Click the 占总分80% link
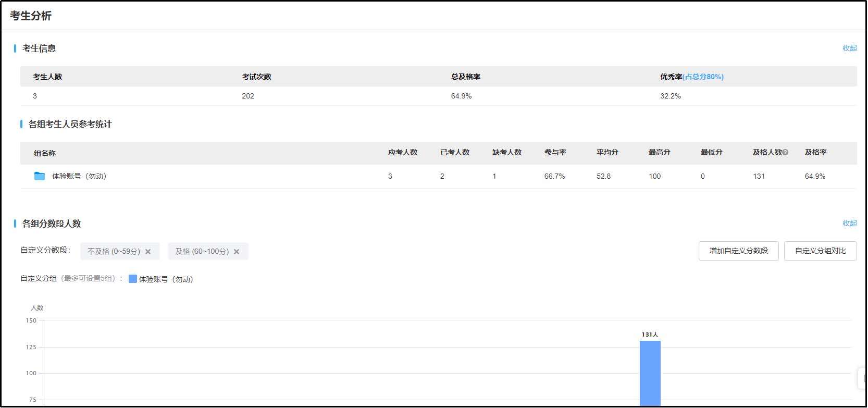868x408 pixels. (x=703, y=77)
